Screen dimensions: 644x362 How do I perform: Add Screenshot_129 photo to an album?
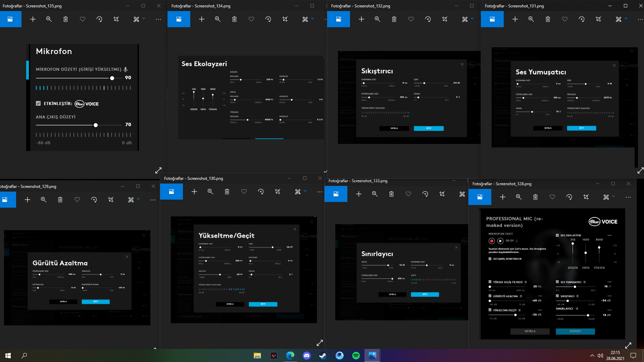pyautogui.click(x=28, y=200)
